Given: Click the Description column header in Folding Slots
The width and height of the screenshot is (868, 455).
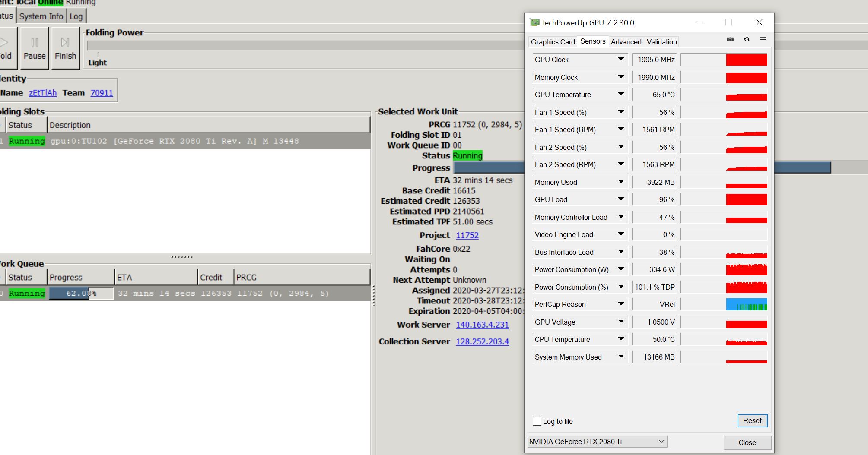Looking at the screenshot, I should 208,125.
